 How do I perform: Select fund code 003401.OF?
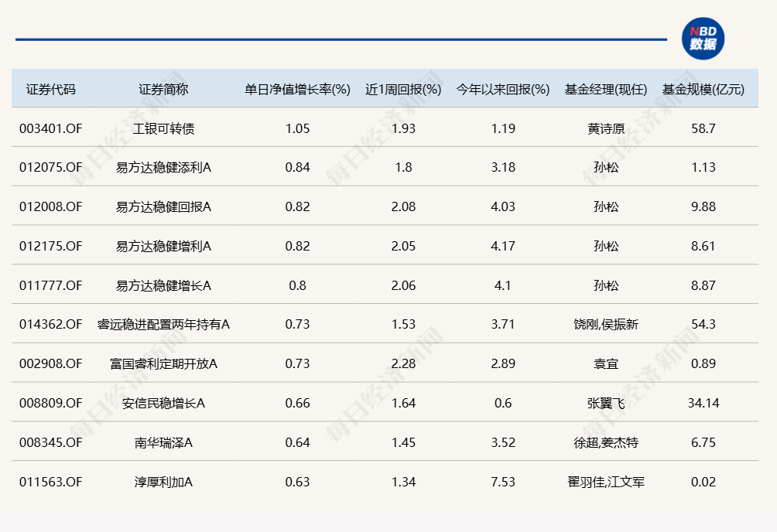[x=50, y=129]
